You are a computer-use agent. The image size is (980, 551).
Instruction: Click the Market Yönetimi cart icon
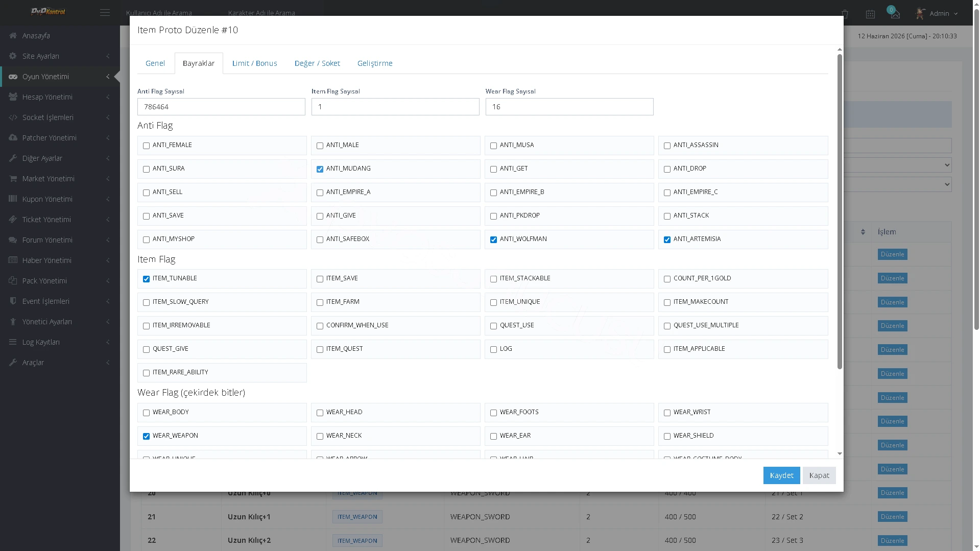(x=13, y=179)
